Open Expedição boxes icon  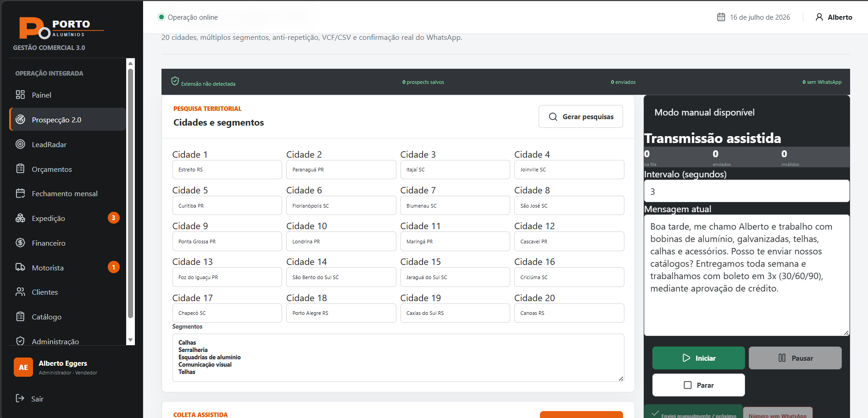(20, 218)
